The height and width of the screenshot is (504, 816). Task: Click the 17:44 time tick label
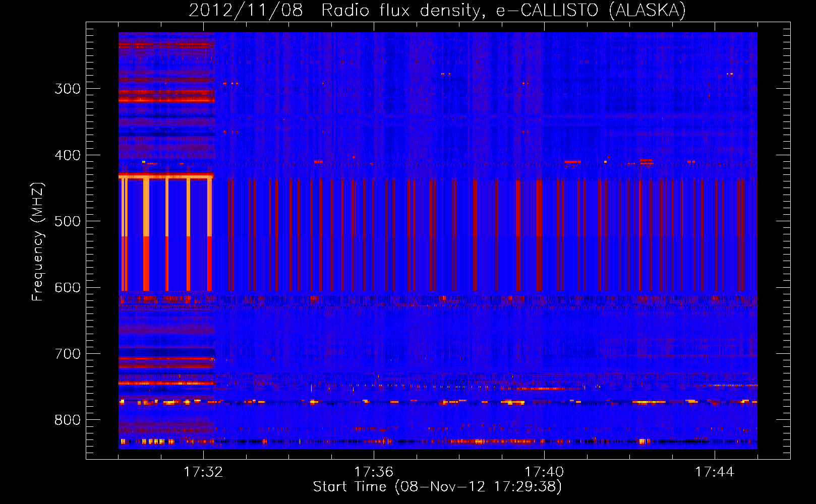[715, 472]
